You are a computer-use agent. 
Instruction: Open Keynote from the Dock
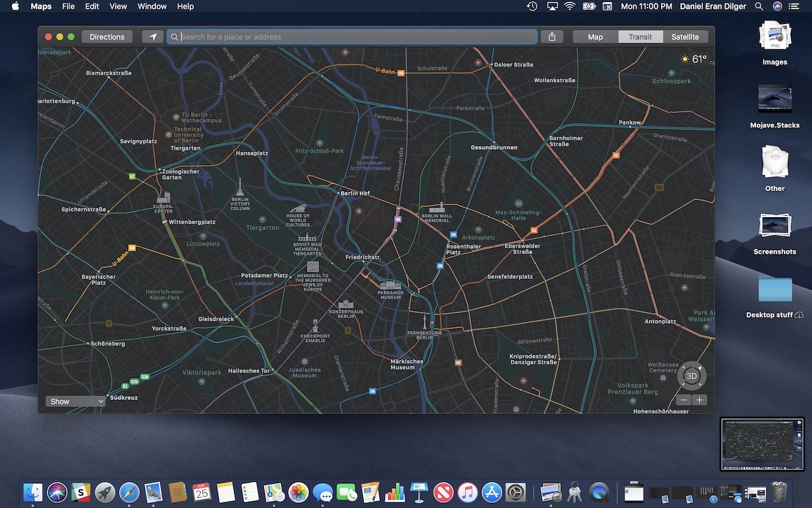click(419, 492)
